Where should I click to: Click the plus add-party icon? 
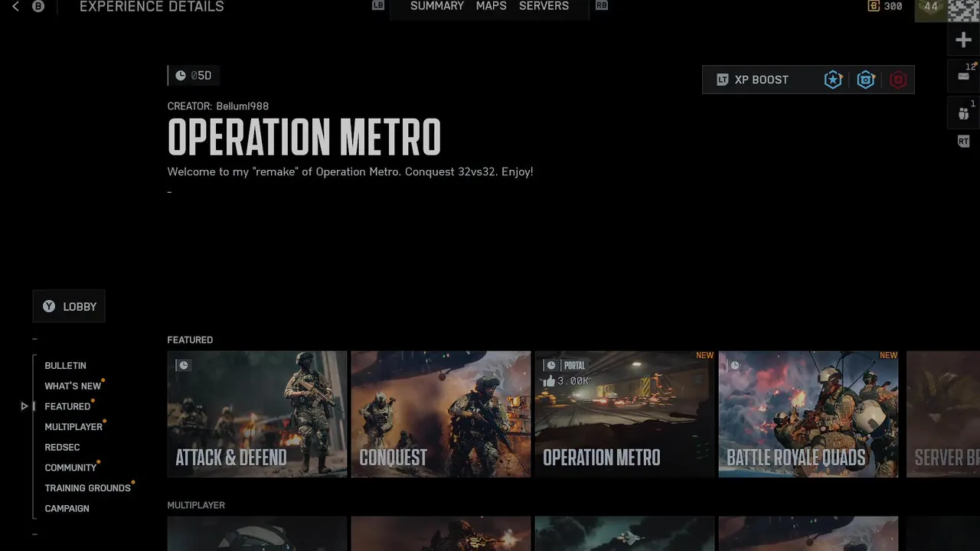tap(964, 40)
